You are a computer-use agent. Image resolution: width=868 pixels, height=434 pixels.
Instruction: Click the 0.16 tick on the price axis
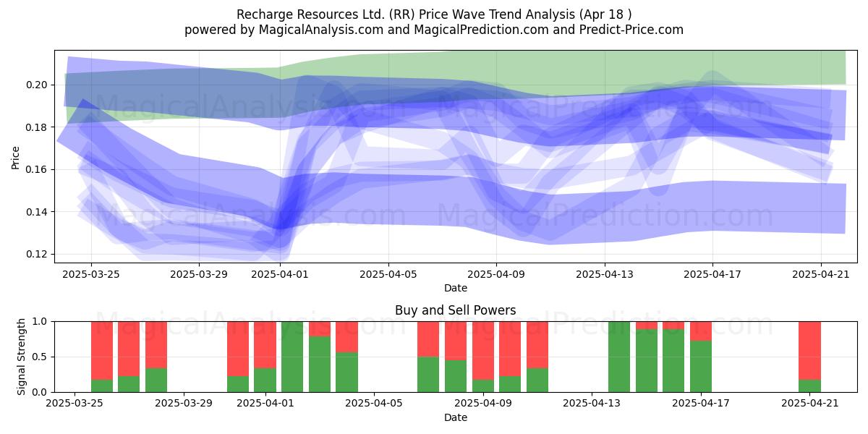pos(38,169)
